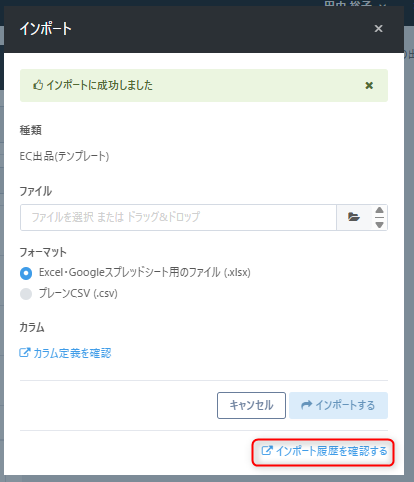414x482 pixels.
Task: Open the カラム定義を確認 link
Action: 65,353
